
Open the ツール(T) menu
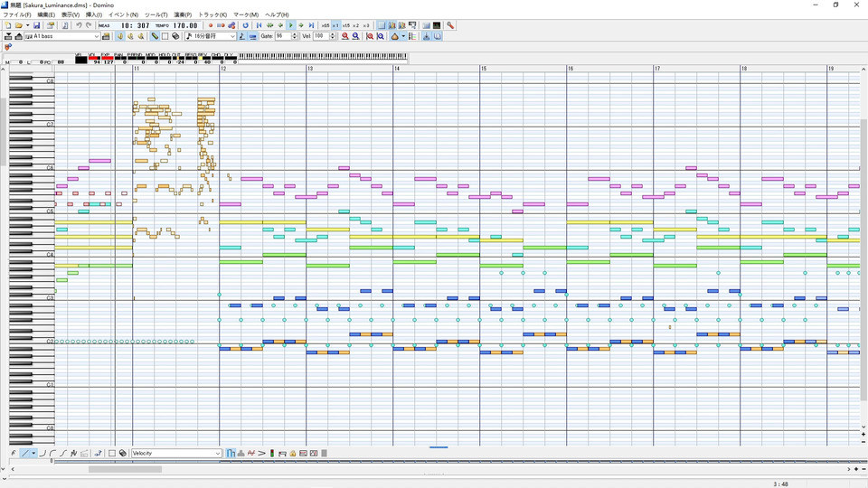(x=156, y=15)
